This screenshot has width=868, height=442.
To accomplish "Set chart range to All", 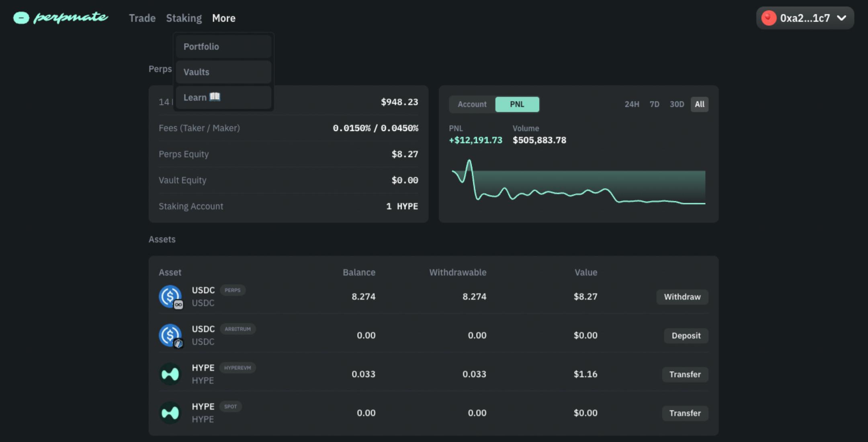I will pyautogui.click(x=700, y=104).
